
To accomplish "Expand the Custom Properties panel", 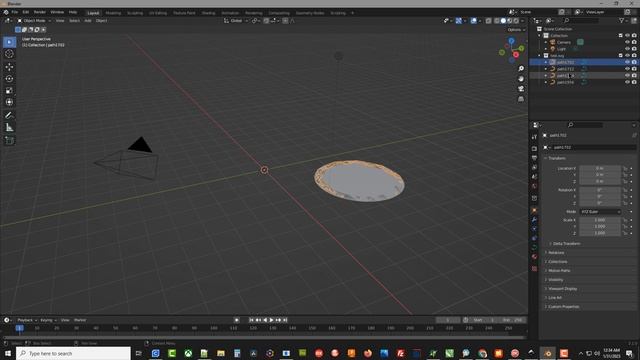I will (562, 307).
